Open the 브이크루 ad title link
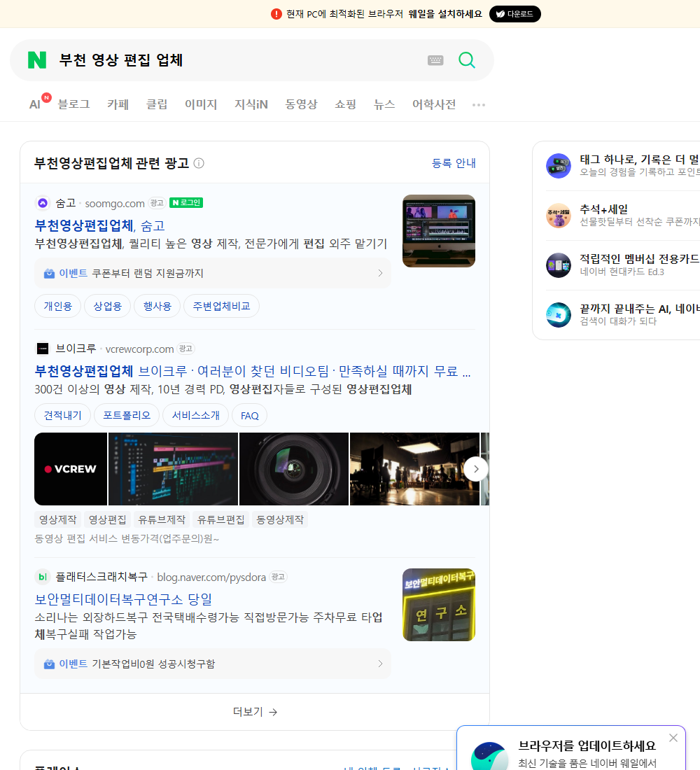Image resolution: width=700 pixels, height=770 pixels. [x=253, y=371]
